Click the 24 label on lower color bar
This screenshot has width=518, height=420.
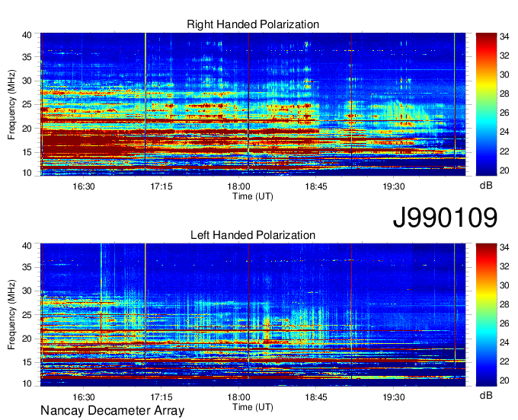504,342
